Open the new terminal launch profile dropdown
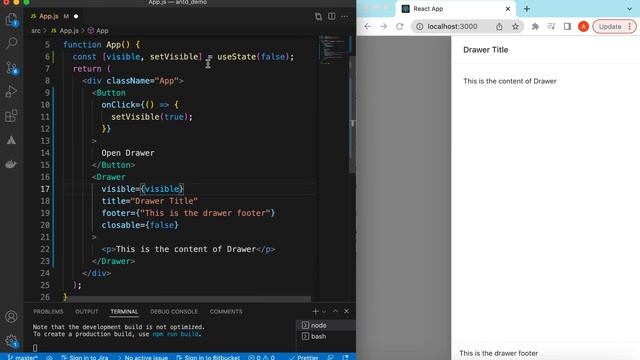The height and width of the screenshot is (360, 640). point(324,311)
